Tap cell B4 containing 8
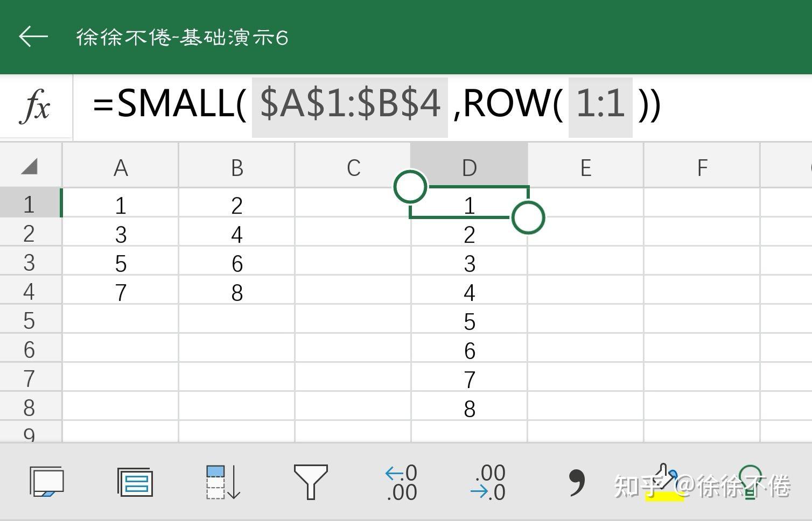812x521 pixels. pyautogui.click(x=237, y=290)
